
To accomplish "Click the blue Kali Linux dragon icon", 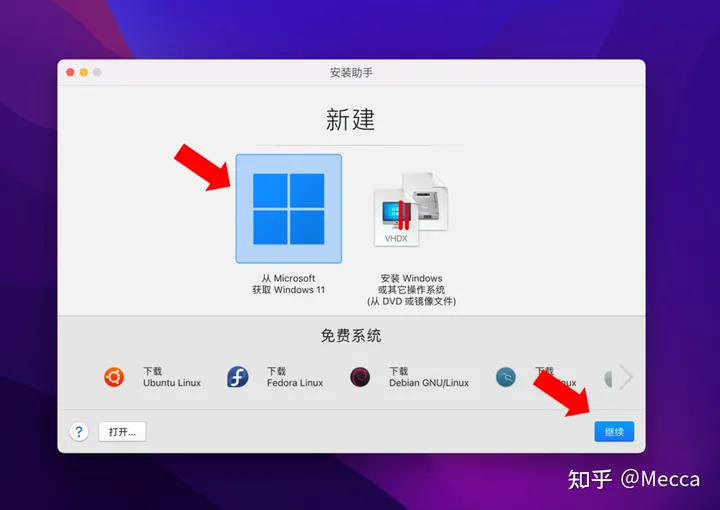I will (506, 377).
